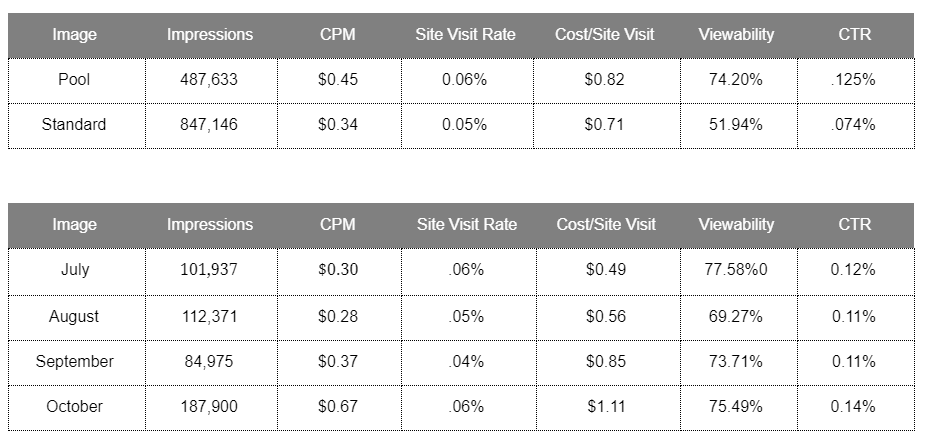Click the Pool row label cell
The height and width of the screenshot is (441, 927).
point(74,80)
